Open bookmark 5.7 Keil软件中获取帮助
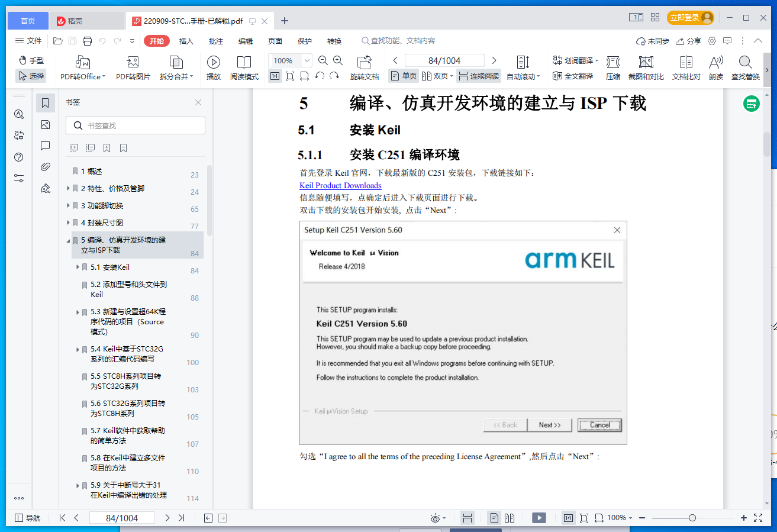The image size is (777, 532). [128, 436]
